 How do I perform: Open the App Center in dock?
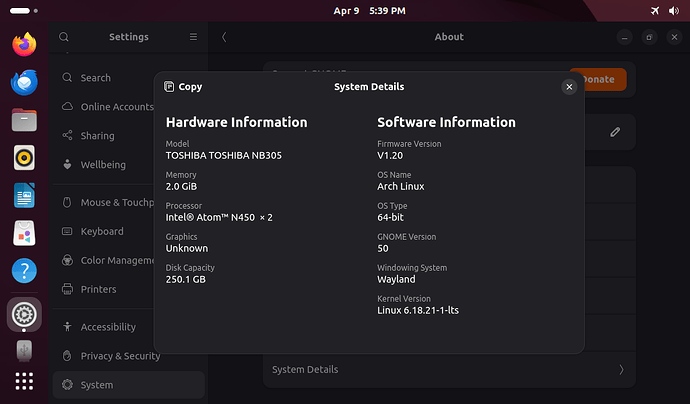(24, 233)
